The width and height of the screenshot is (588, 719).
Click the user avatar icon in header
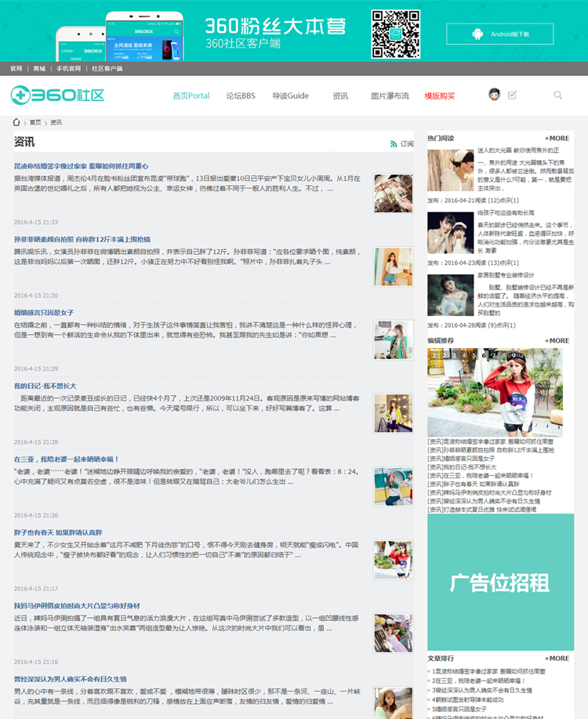[x=494, y=95]
